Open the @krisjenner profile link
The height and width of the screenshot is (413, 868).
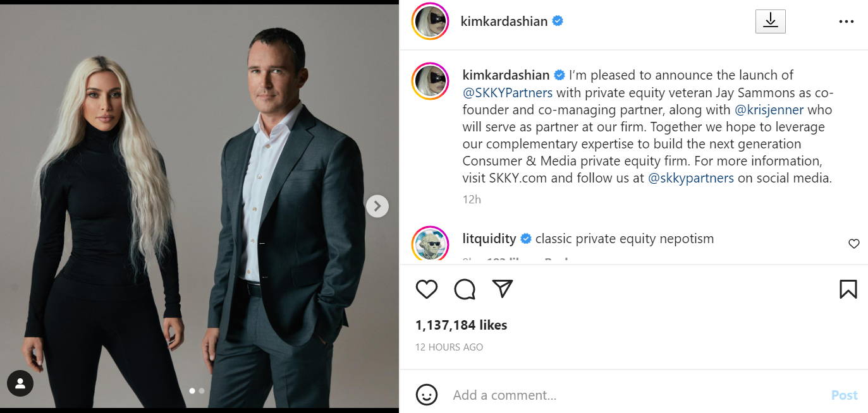pos(769,110)
